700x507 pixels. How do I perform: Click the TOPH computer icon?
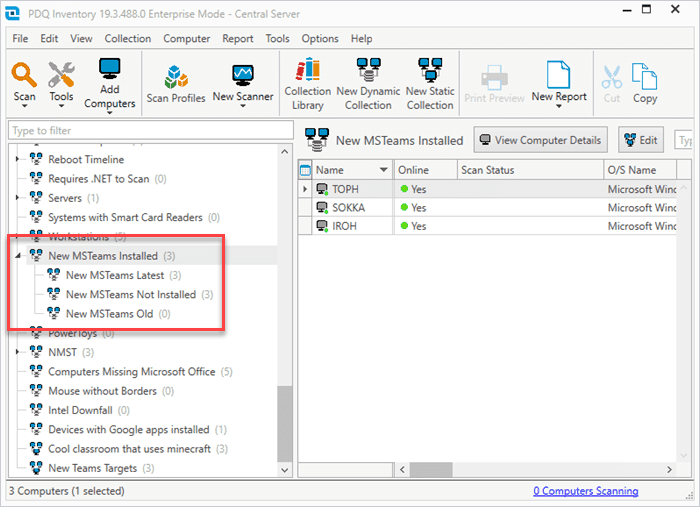click(322, 189)
